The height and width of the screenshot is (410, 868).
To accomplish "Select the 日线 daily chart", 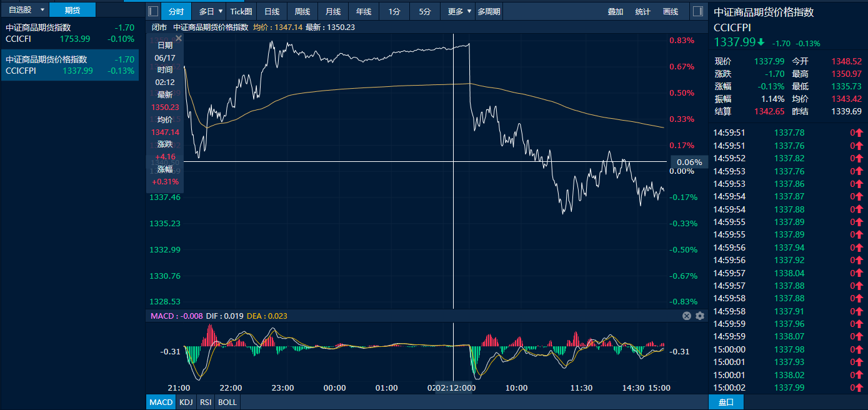I will pyautogui.click(x=272, y=11).
